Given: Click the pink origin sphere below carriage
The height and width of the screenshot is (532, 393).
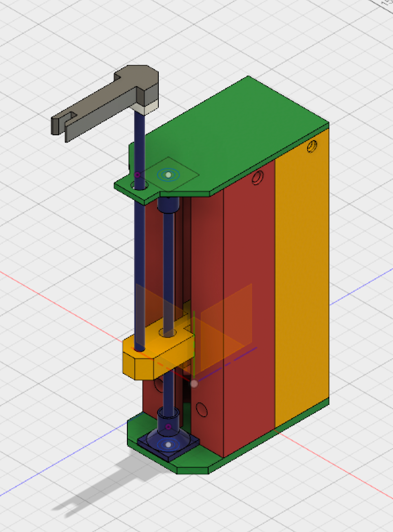Looking at the screenshot, I should tap(194, 383).
